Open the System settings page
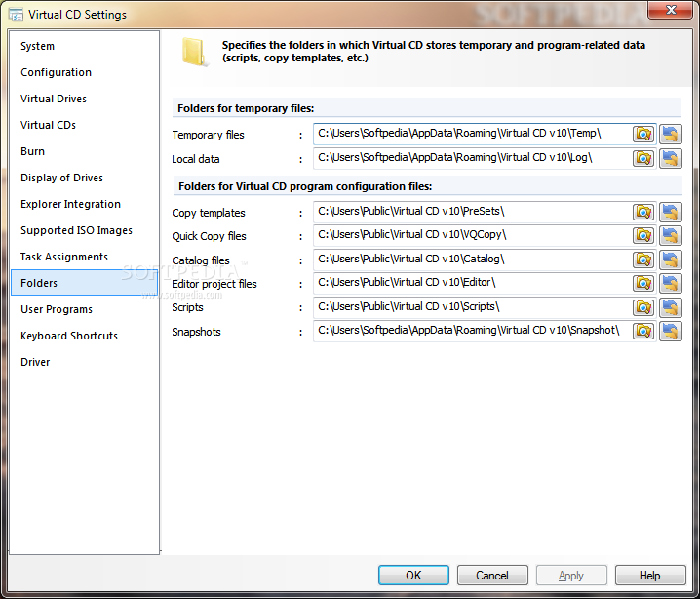This screenshot has height=599, width=700. (x=84, y=46)
